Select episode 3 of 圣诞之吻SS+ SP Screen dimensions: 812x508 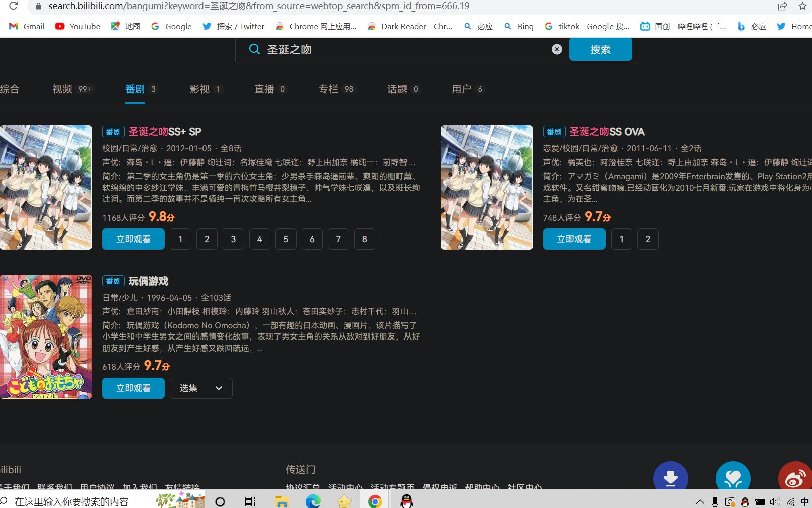(x=233, y=239)
